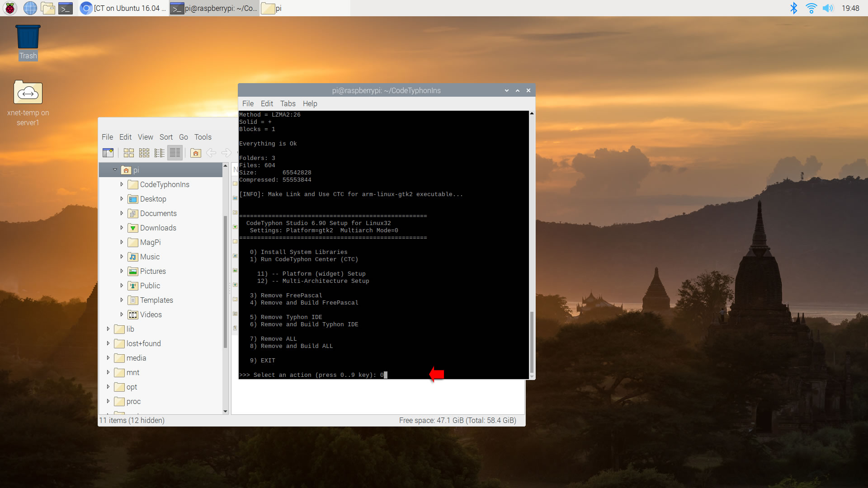Expand the Documents folder node
Image resolution: width=868 pixels, height=488 pixels.
coord(122,213)
